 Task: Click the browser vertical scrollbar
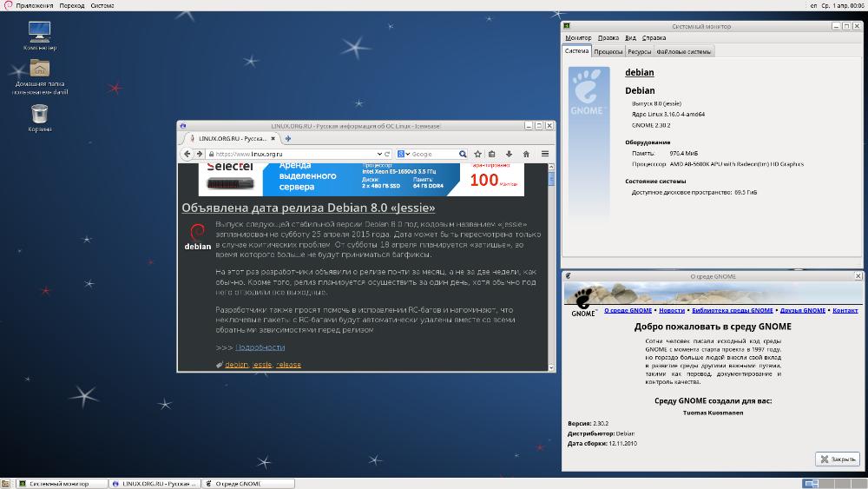[551, 267]
